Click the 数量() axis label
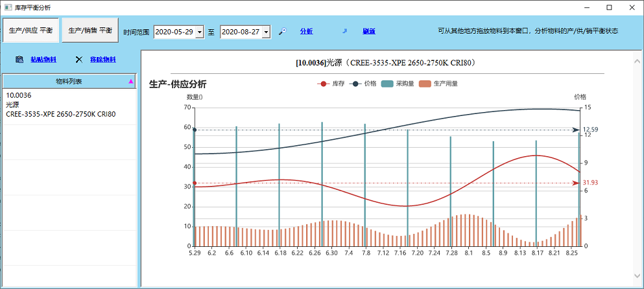Screen dimensions: 644x289 coord(195,97)
